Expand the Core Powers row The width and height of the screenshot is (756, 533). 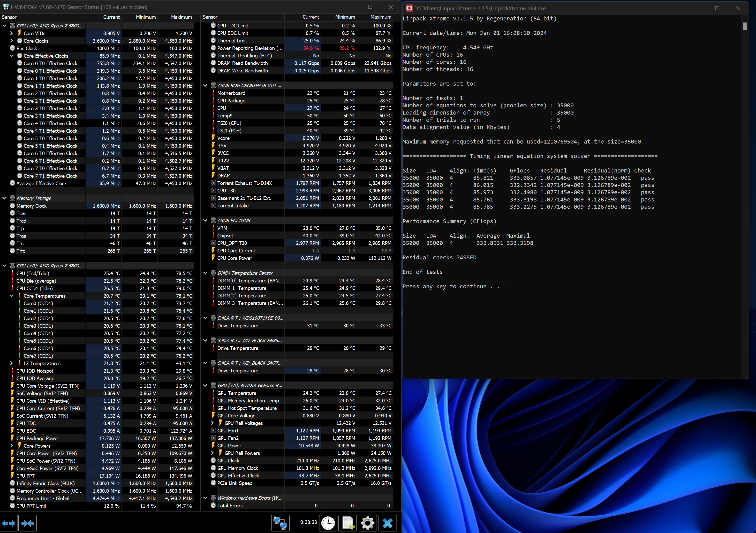(12, 446)
